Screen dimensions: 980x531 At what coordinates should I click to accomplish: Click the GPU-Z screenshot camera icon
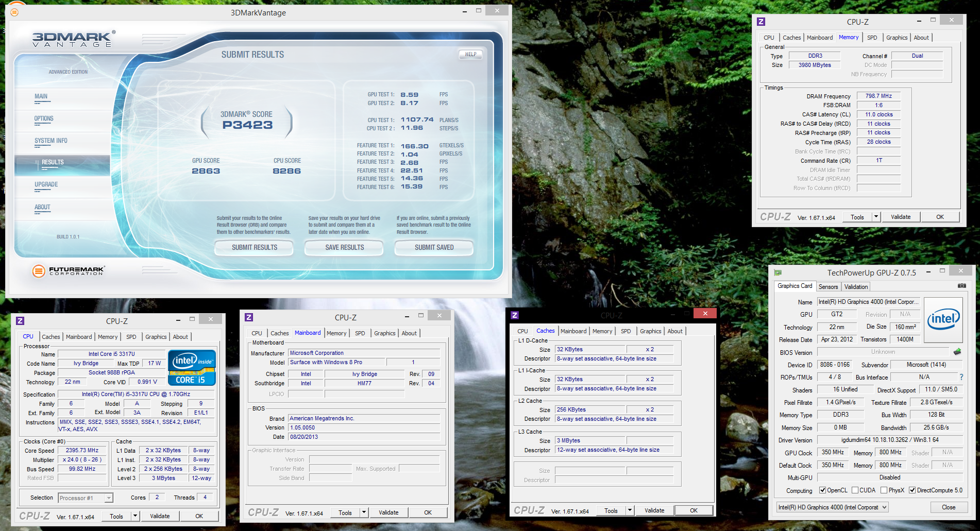pyautogui.click(x=961, y=286)
